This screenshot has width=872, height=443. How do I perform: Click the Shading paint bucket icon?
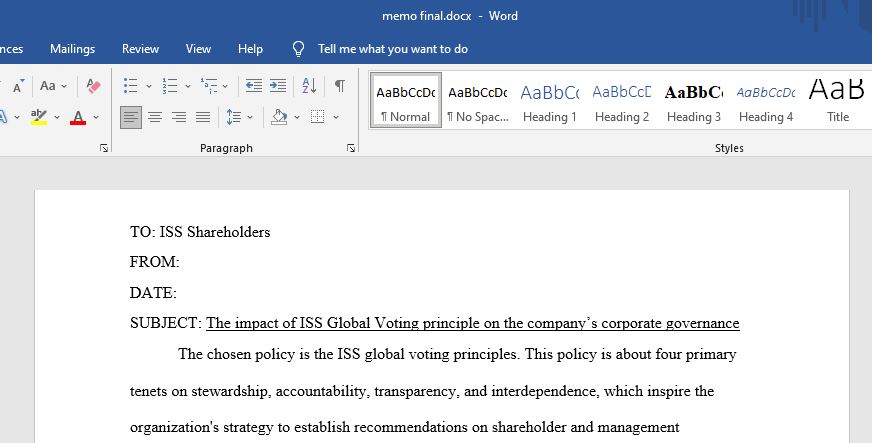coord(279,117)
